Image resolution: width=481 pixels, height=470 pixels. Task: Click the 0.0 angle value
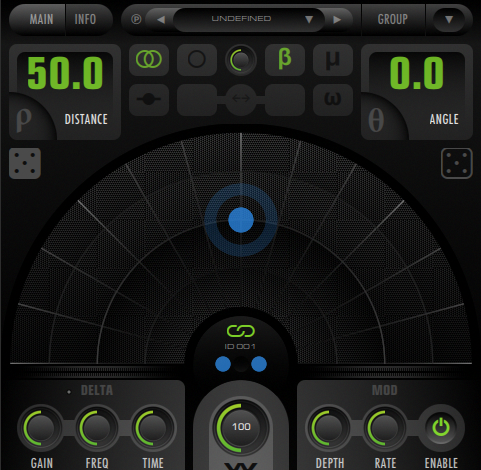pos(417,73)
